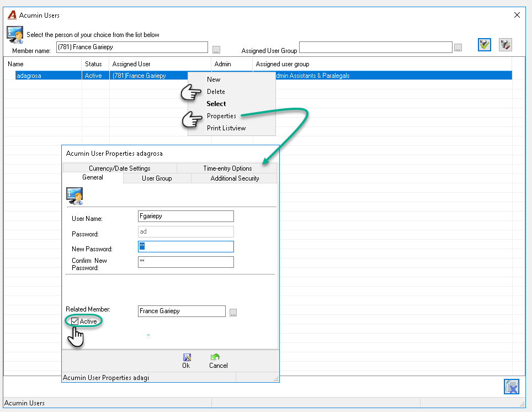Click the New Password field
This screenshot has width=532, height=412.
(186, 246)
